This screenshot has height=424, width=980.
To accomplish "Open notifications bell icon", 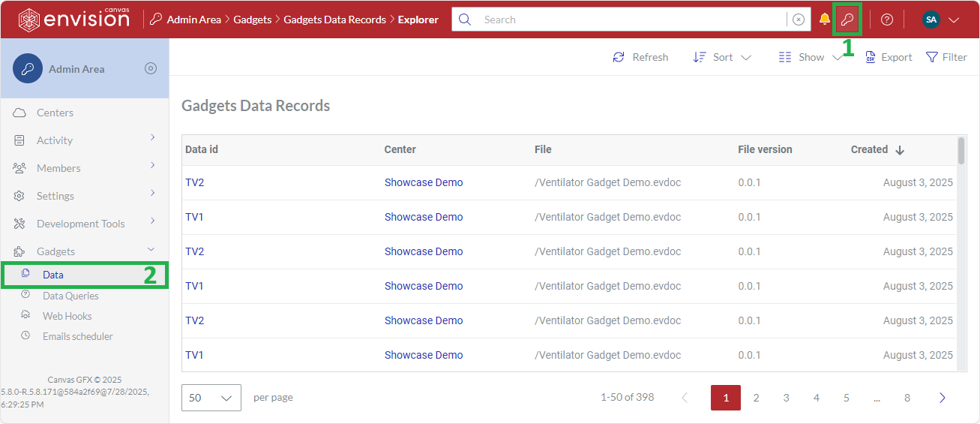I will (825, 20).
